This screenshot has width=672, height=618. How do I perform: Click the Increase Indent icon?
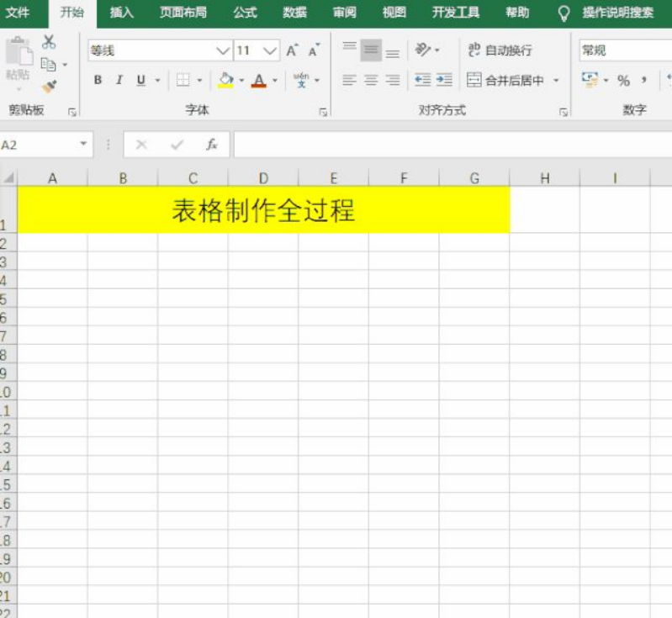tap(444, 81)
